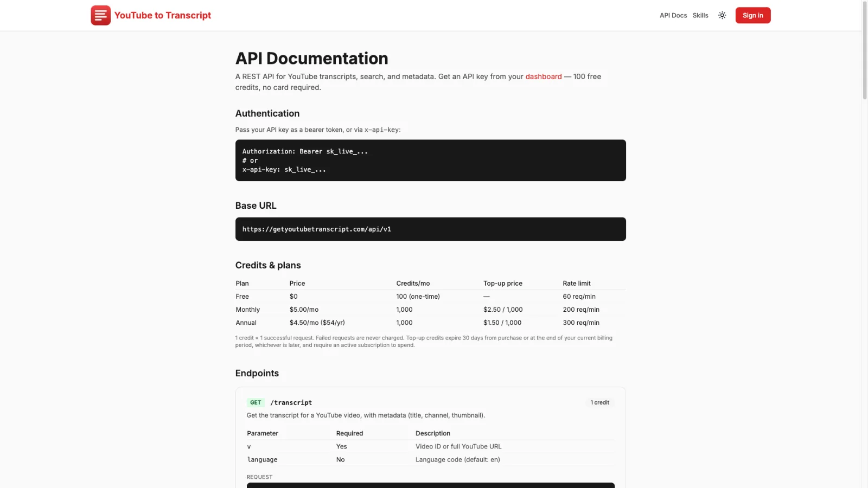868x488 pixels.
Task: Click the v parameter row name
Action: coord(249,447)
